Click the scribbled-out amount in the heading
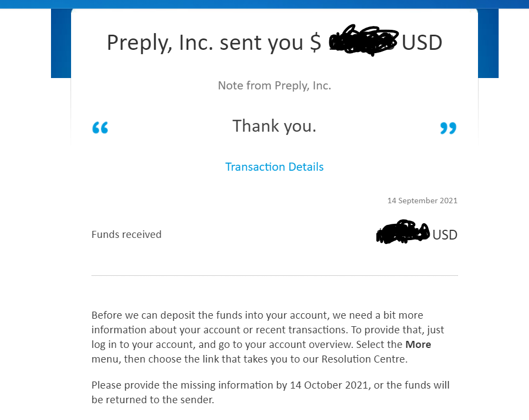529x420 pixels. 364,40
